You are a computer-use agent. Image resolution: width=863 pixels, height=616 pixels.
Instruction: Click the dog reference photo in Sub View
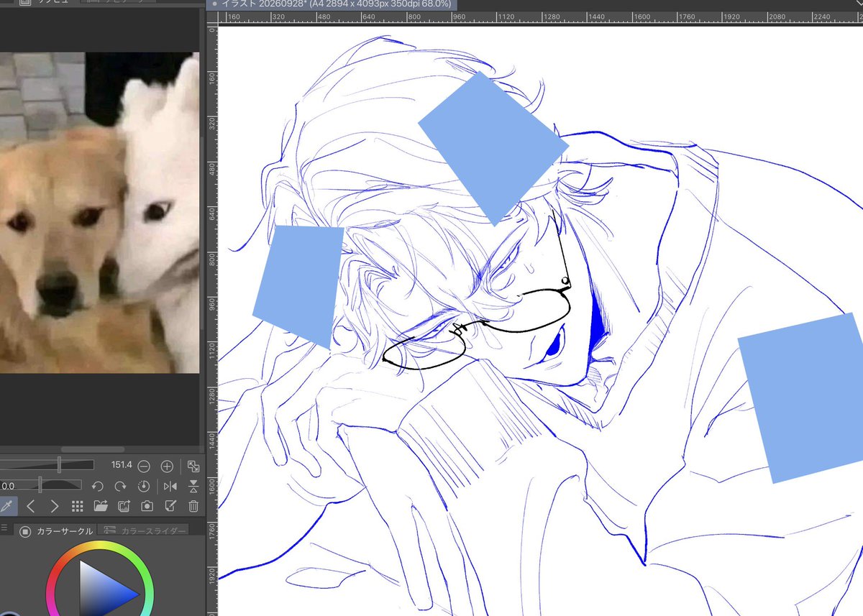(x=99, y=213)
